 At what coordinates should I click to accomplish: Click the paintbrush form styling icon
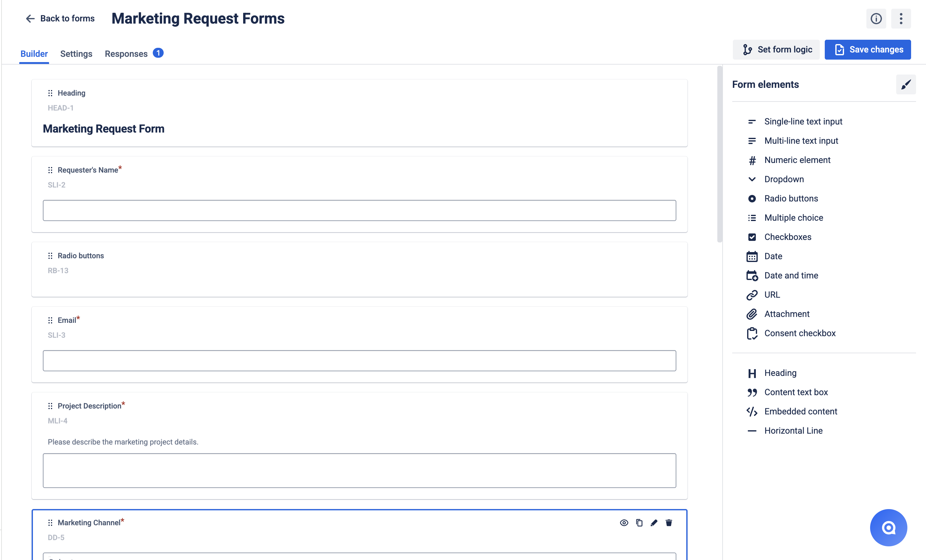(x=905, y=84)
